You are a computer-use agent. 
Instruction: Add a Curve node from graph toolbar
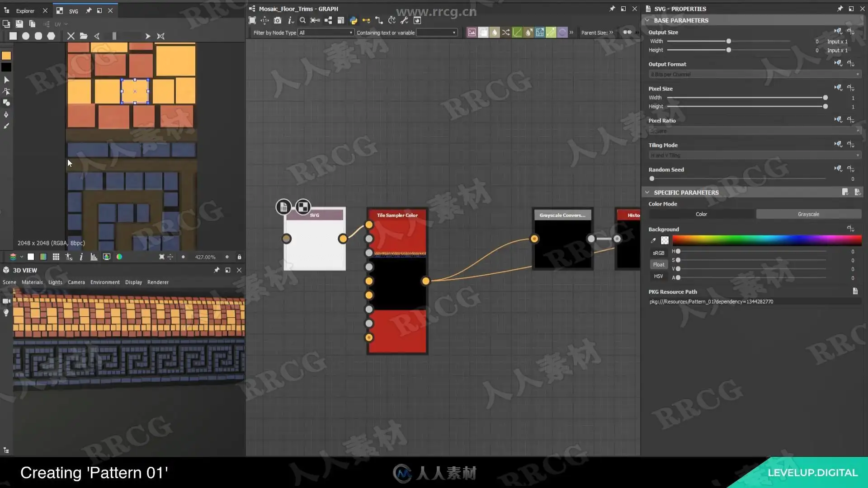(517, 33)
